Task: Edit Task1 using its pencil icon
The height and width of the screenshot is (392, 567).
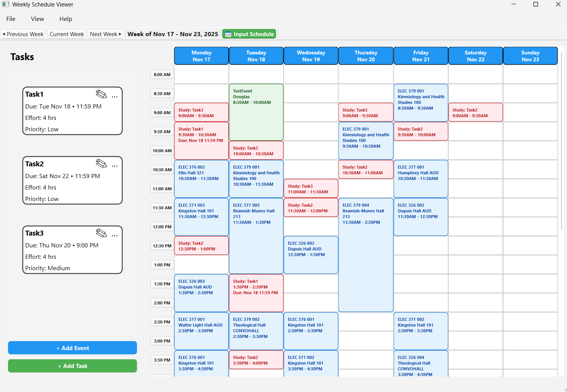Action: [x=101, y=94]
